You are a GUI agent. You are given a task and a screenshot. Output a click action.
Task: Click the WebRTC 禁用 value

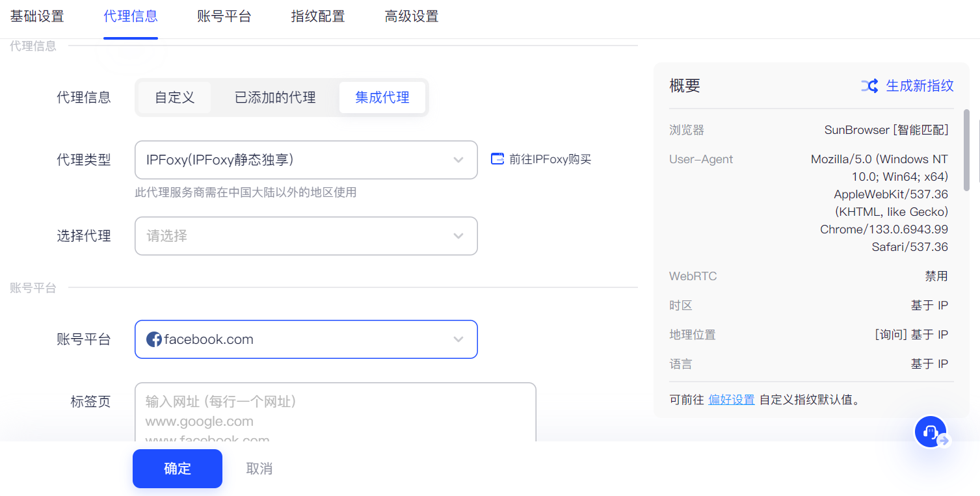click(936, 276)
